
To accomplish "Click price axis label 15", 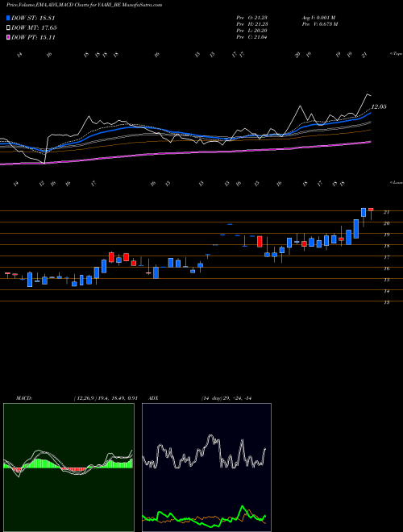I will coord(386,280).
